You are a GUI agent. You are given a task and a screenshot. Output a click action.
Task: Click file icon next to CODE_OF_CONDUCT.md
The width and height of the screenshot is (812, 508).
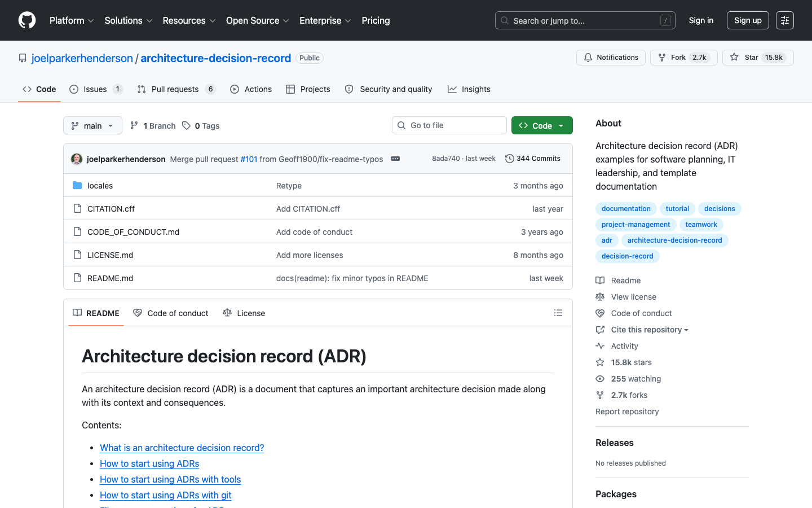coord(78,232)
